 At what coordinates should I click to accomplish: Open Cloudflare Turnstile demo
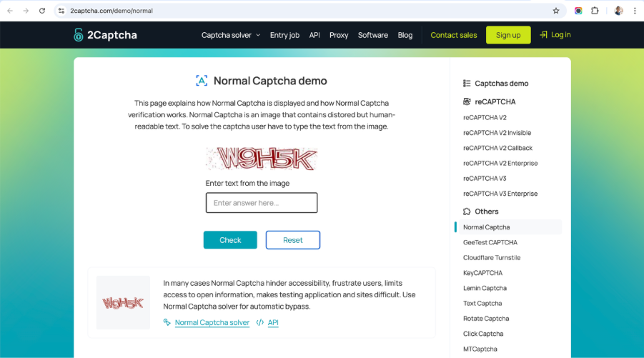point(492,257)
